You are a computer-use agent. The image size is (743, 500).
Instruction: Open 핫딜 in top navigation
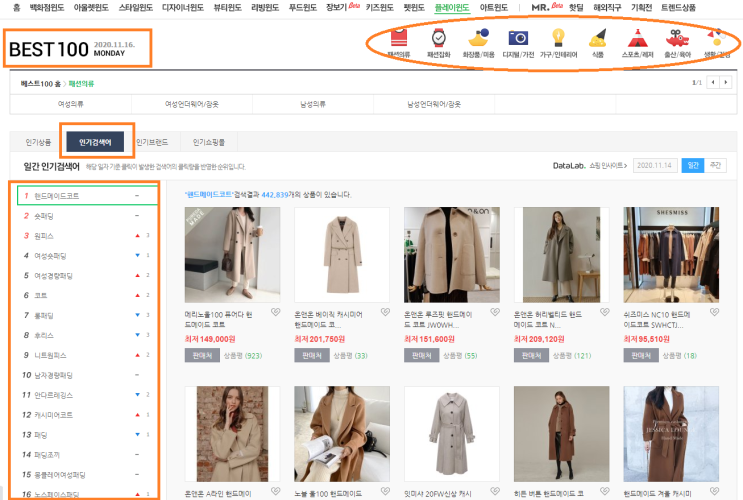576,8
